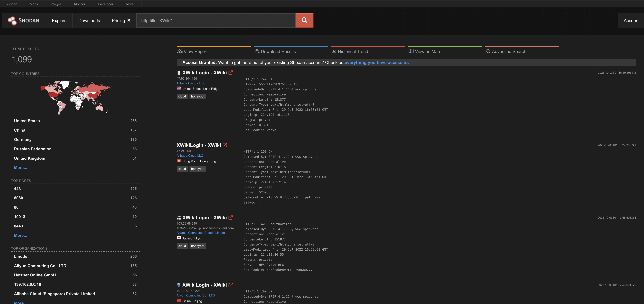Click the Shodan logo
This screenshot has height=304, width=644.
pos(24,21)
